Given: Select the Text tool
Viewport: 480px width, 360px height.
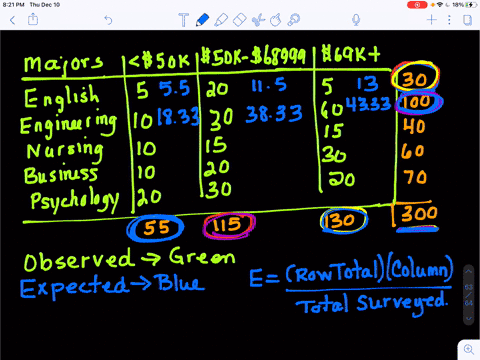Looking at the screenshot, I should tap(183, 20).
